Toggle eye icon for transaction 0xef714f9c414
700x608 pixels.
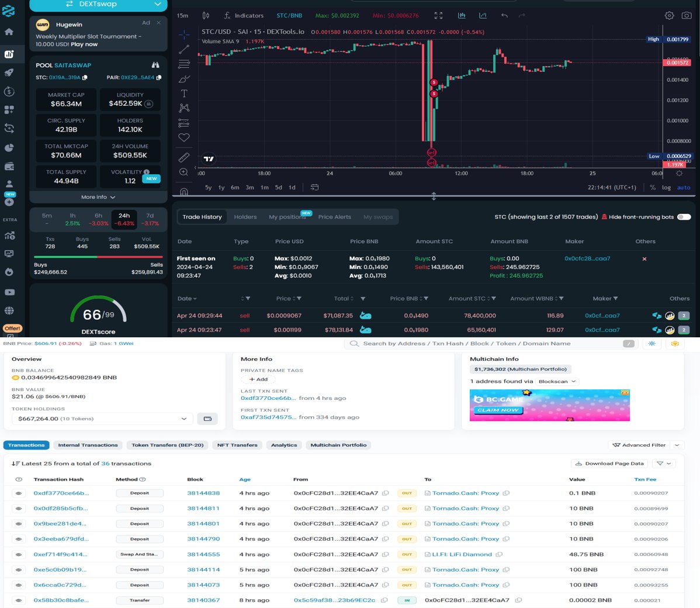[x=19, y=554]
